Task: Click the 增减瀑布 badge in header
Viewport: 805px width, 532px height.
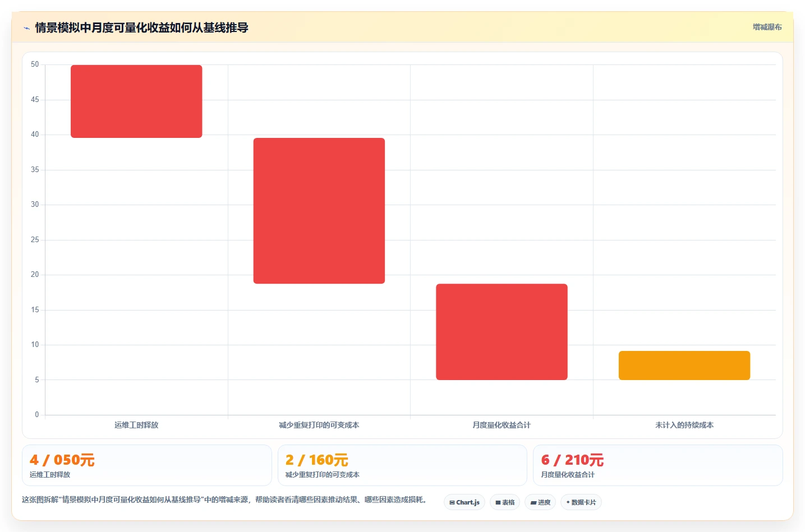Action: pos(767,27)
